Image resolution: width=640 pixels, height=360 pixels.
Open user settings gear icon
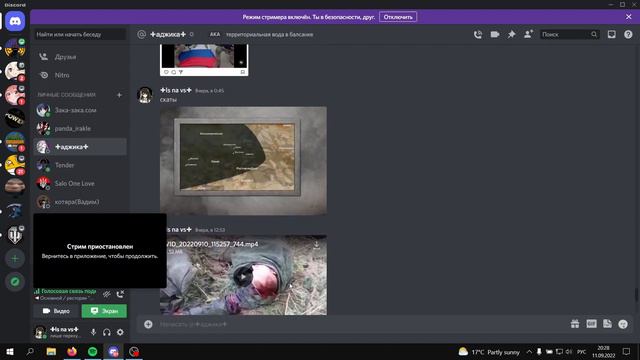[120, 332]
